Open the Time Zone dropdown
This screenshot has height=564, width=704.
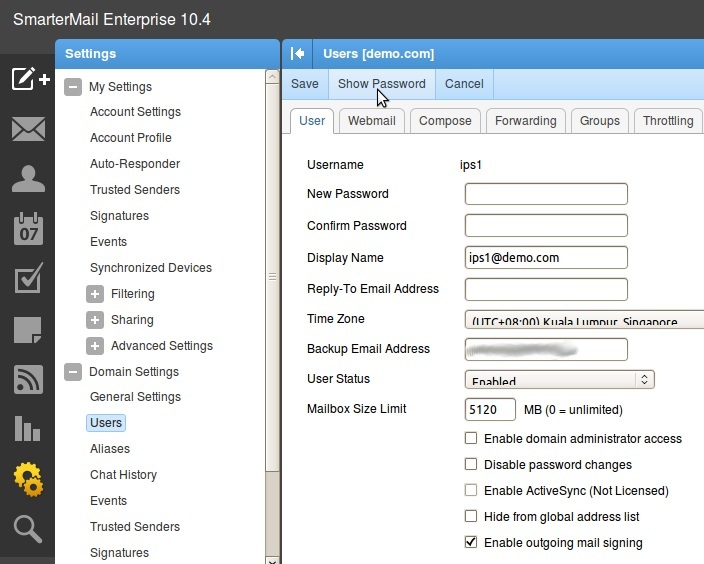click(x=584, y=319)
